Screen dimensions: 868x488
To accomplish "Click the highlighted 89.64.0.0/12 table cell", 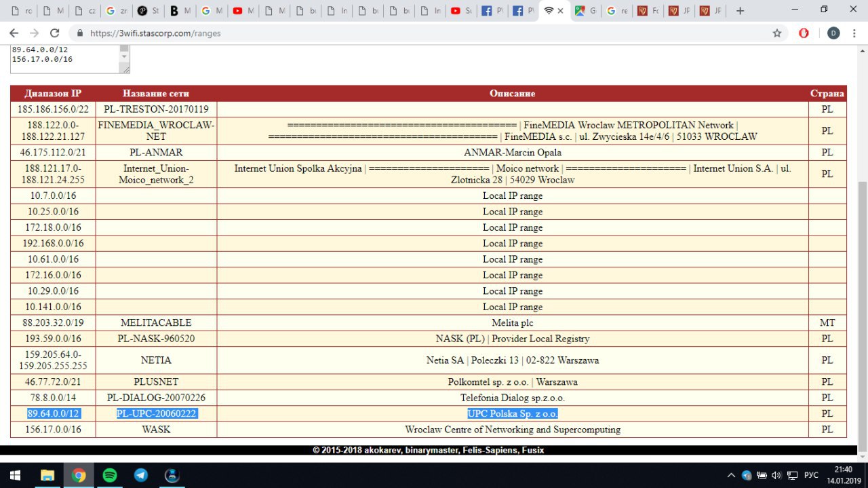I will click(54, 413).
